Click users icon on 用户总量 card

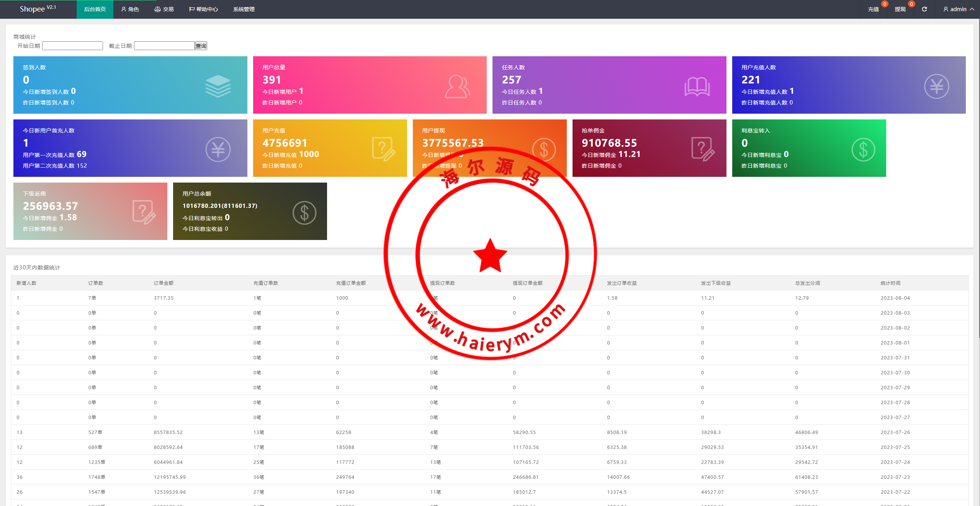coord(457,87)
